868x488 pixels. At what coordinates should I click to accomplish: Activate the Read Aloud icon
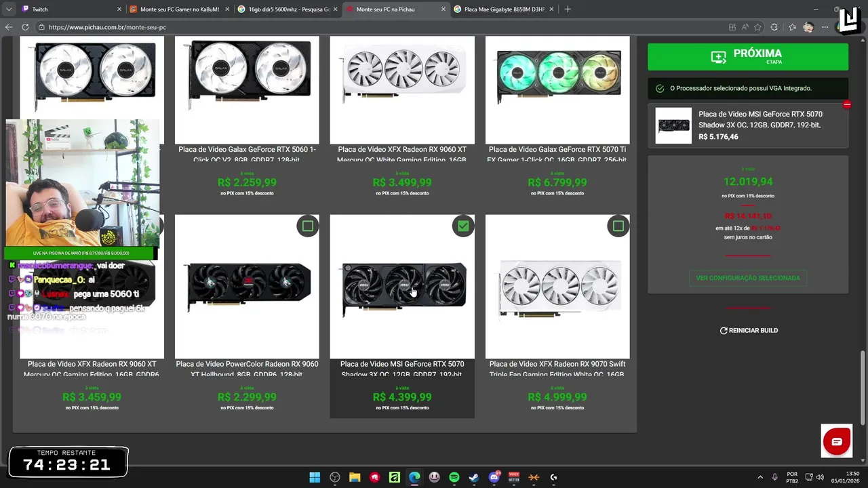745,27
